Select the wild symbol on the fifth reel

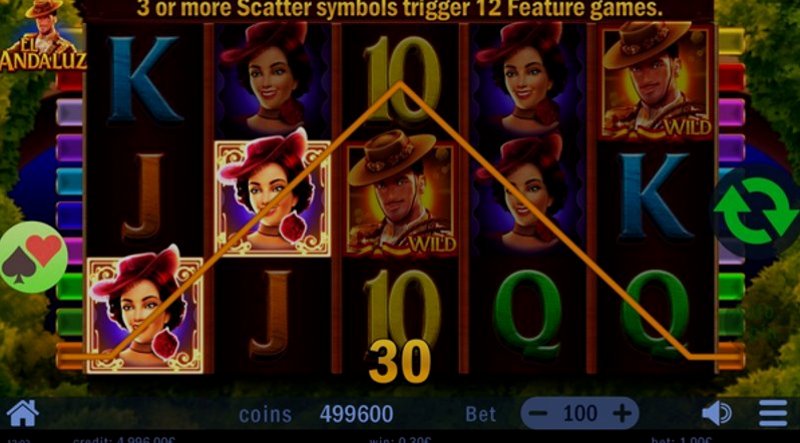click(658, 82)
